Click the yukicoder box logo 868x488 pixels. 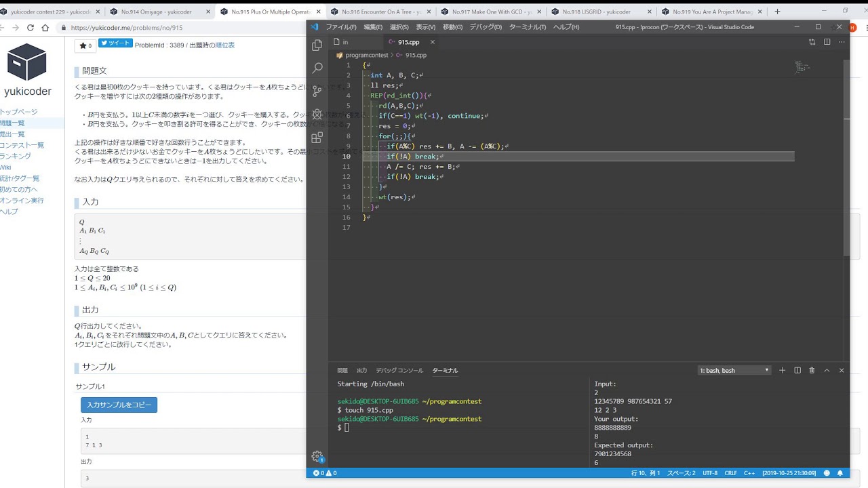coord(27,62)
